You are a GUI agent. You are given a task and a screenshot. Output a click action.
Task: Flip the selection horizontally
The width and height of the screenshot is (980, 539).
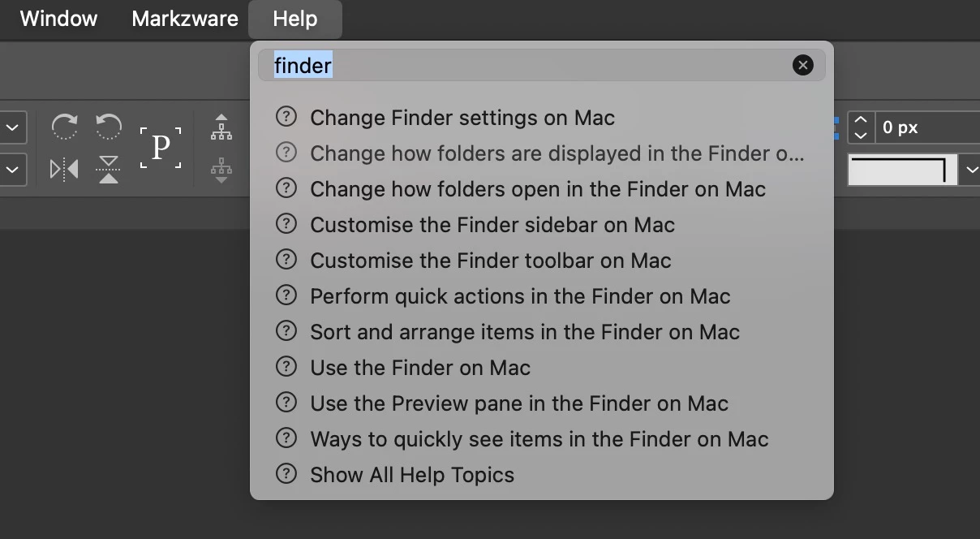click(x=64, y=169)
